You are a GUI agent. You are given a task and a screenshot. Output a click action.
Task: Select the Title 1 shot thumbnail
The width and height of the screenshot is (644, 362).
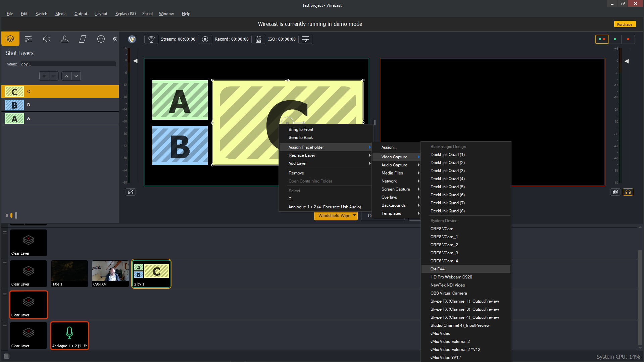[69, 274]
